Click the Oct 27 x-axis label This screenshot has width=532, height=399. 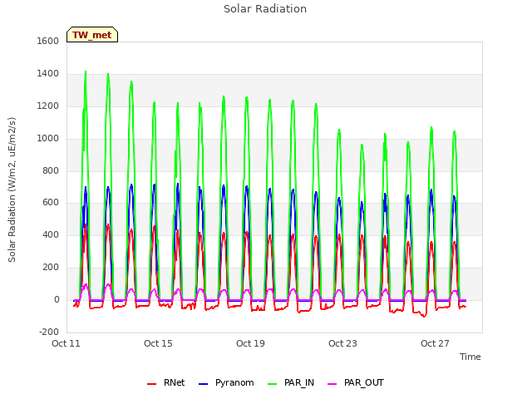(435, 343)
